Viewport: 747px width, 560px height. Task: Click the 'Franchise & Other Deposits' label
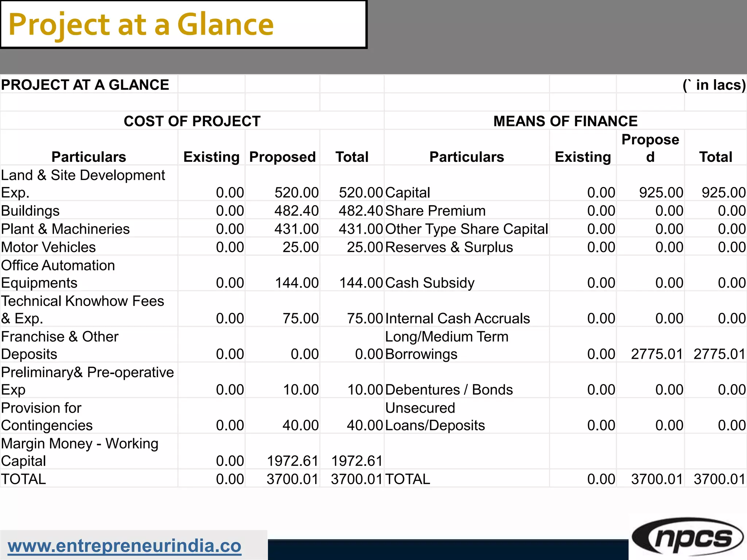60,345
